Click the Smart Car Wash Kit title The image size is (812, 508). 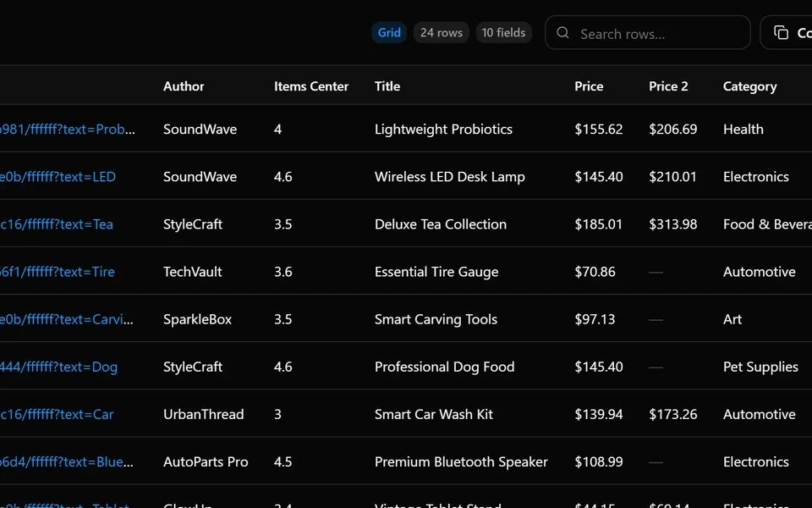(434, 414)
